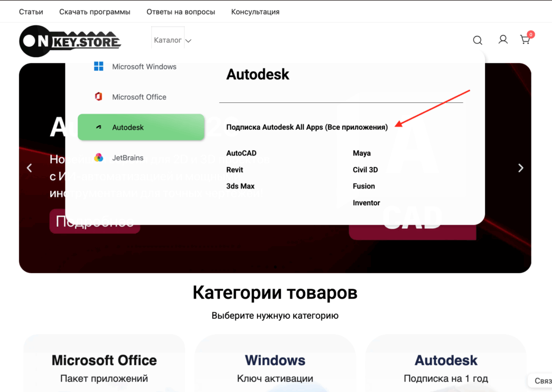The width and height of the screenshot is (552, 392).
Task: Open the user account icon
Action: click(x=502, y=39)
